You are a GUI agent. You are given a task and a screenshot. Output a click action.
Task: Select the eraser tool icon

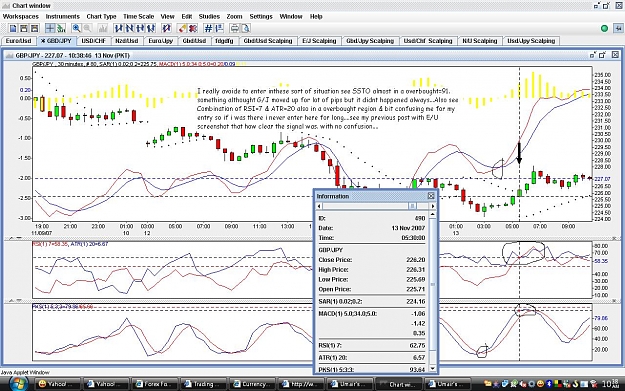click(x=182, y=28)
